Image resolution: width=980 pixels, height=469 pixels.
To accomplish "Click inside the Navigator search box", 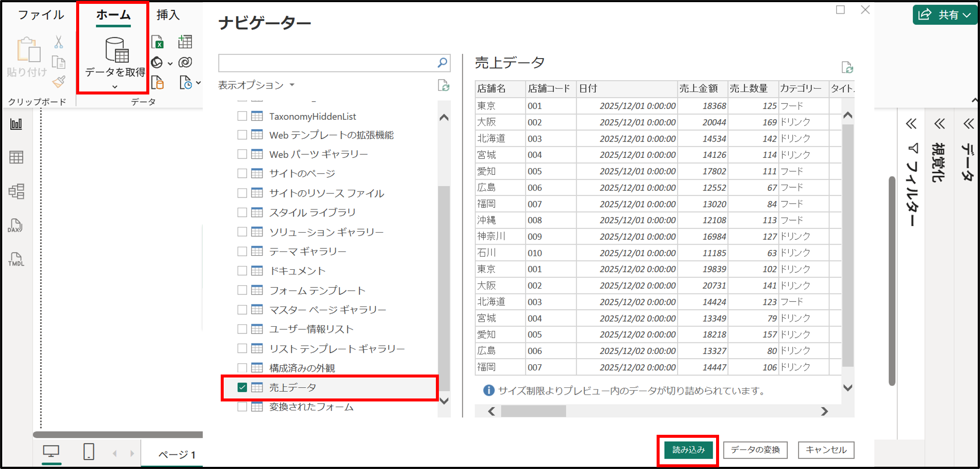I will pyautogui.click(x=329, y=62).
